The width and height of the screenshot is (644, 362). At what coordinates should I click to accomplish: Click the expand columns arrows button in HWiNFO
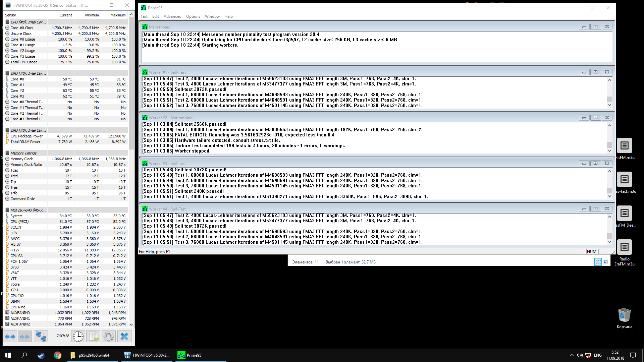pyautogui.click(x=10, y=336)
